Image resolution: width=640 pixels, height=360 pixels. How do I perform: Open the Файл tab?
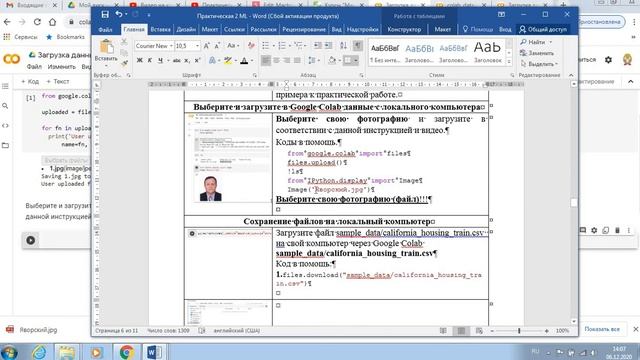pyautogui.click(x=105, y=29)
